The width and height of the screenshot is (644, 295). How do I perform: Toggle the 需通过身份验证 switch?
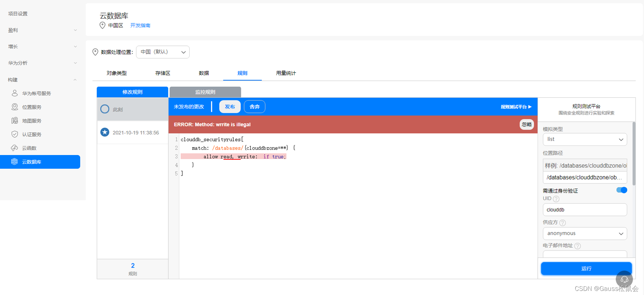[621, 190]
